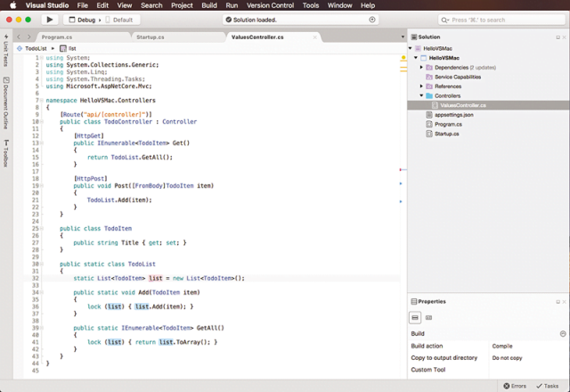Open the Tasks pad from status bar

[549, 386]
